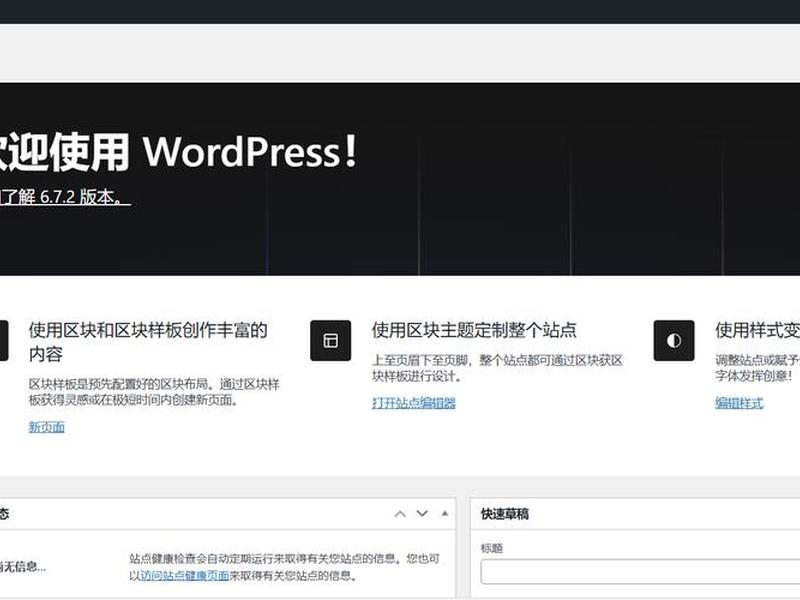Click the 标题 field label
800x600 pixels.
[x=492, y=548]
